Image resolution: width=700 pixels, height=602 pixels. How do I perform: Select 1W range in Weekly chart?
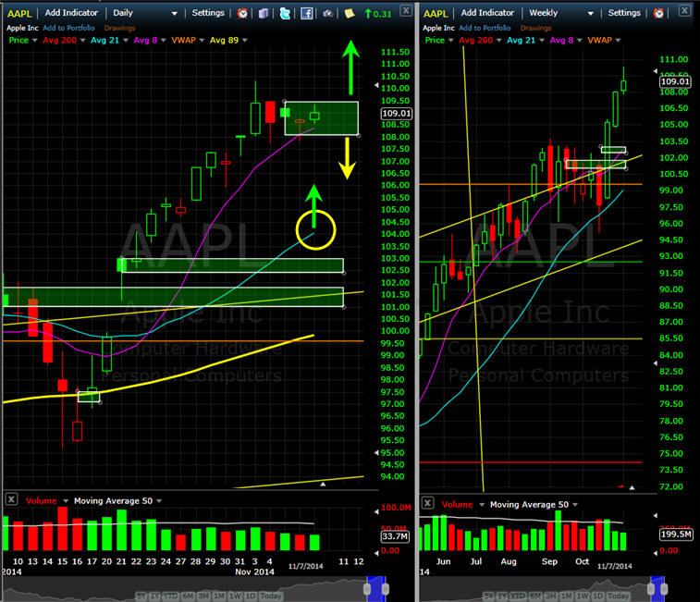[x=583, y=596]
